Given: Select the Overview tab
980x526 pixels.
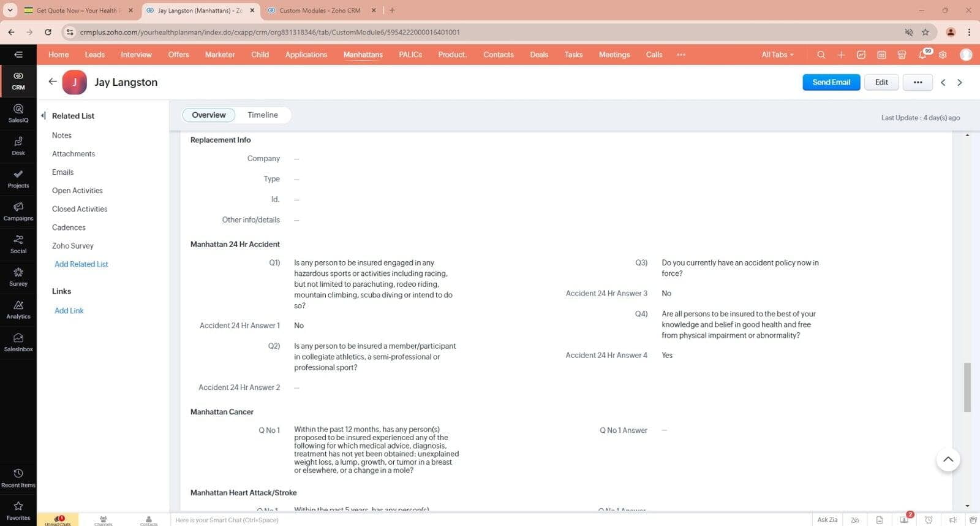Looking at the screenshot, I should 209,115.
